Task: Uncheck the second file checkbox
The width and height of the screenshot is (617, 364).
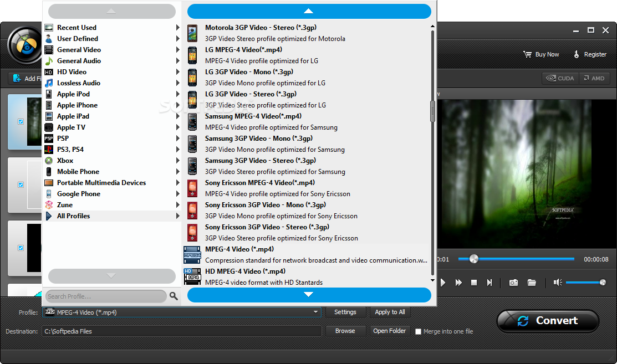Action: [x=21, y=184]
